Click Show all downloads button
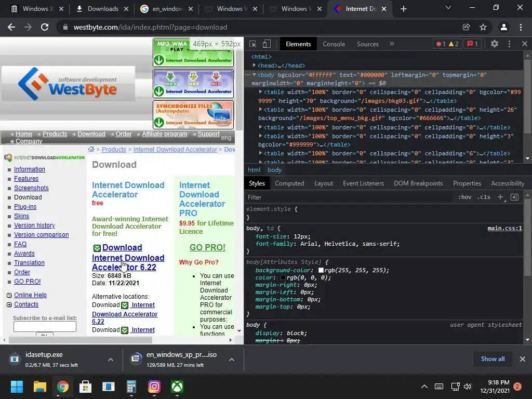Screen dimensions: 532x399 pyautogui.click(x=493, y=359)
